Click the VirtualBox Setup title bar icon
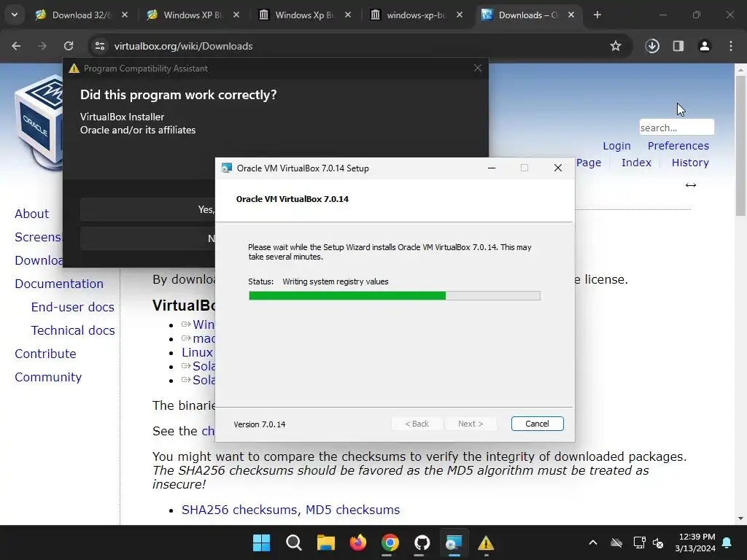747x560 pixels. pos(227,168)
